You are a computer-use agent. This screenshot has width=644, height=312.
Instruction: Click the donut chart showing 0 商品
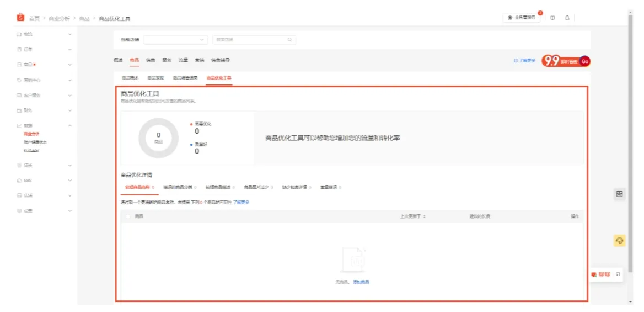(x=159, y=138)
